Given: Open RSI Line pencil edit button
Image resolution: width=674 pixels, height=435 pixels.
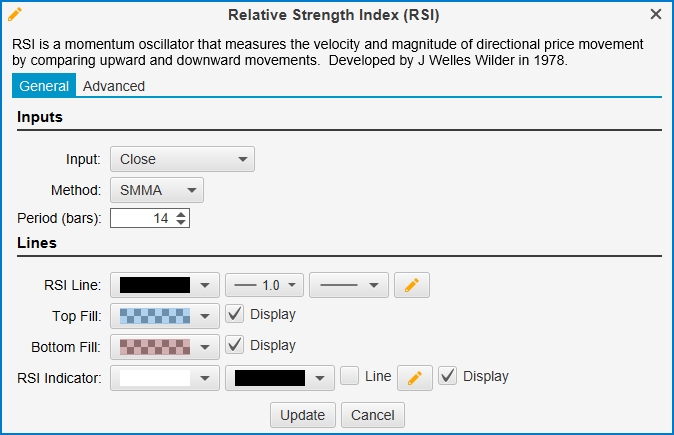Looking at the screenshot, I should click(x=412, y=285).
